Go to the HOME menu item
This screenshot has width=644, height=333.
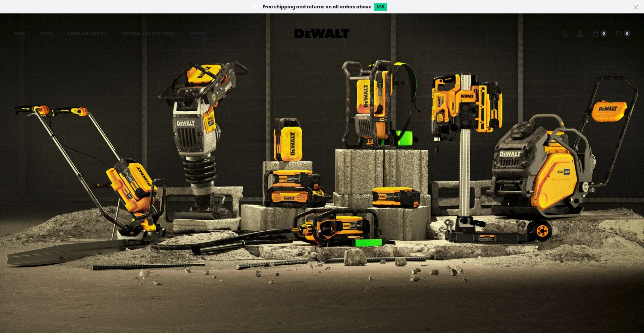click(x=19, y=34)
